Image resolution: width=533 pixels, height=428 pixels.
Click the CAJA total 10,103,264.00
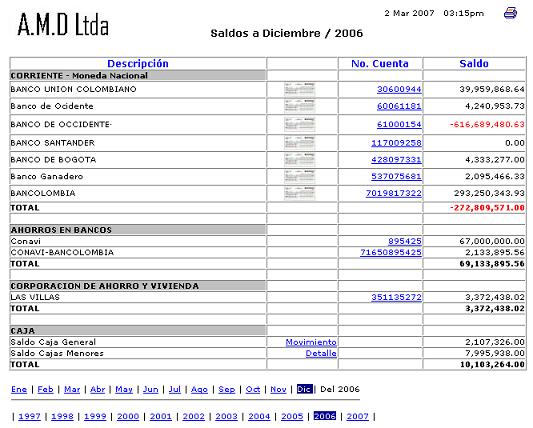(x=492, y=364)
